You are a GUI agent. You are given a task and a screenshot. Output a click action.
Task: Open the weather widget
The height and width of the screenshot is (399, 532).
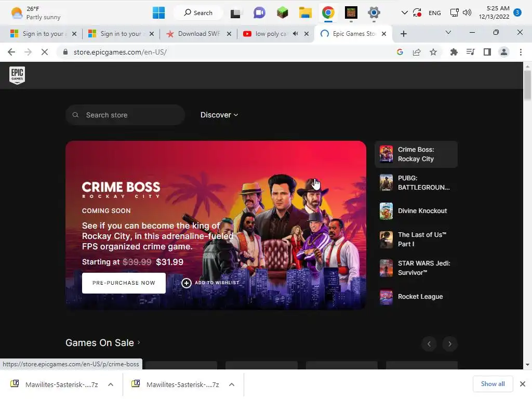point(36,13)
